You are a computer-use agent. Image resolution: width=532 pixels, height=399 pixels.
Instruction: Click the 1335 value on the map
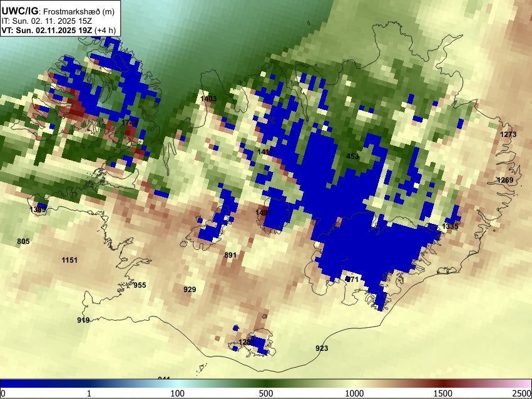[450, 226]
